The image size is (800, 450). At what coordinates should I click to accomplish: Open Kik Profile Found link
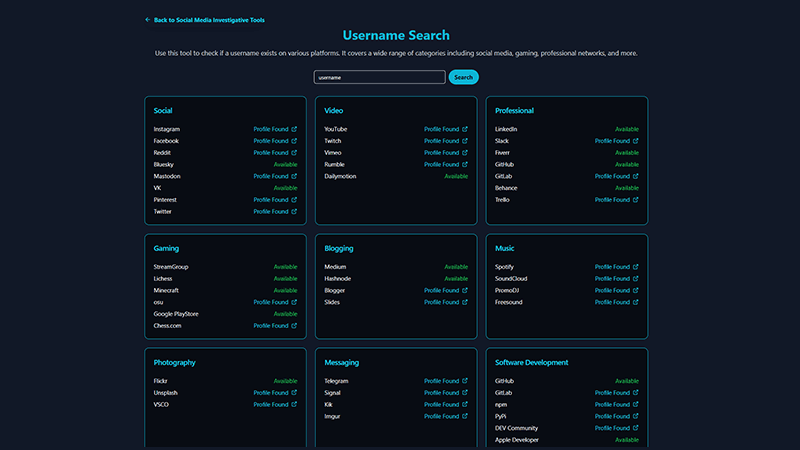pos(445,405)
